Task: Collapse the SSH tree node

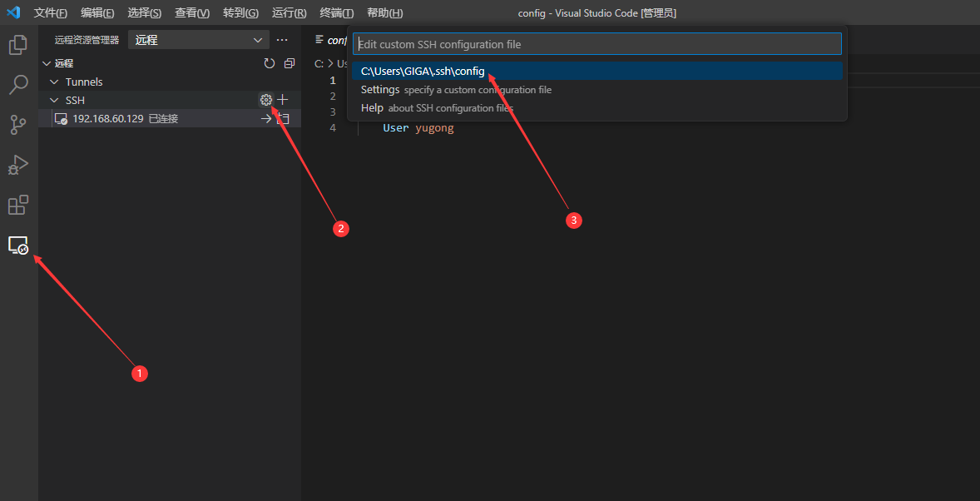Action: tap(54, 100)
